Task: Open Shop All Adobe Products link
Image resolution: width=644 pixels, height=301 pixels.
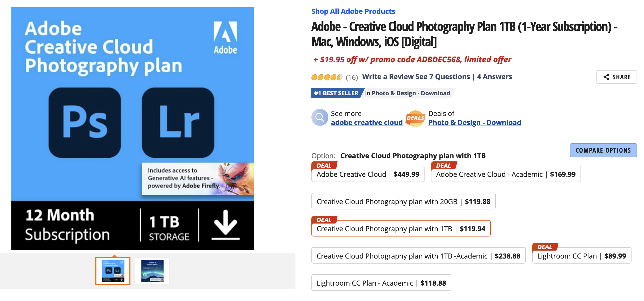Action: pyautogui.click(x=353, y=11)
